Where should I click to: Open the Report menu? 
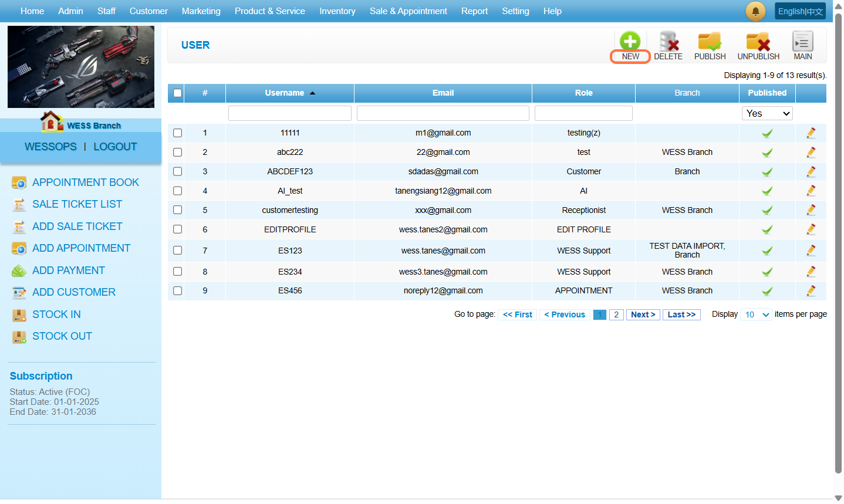(474, 11)
